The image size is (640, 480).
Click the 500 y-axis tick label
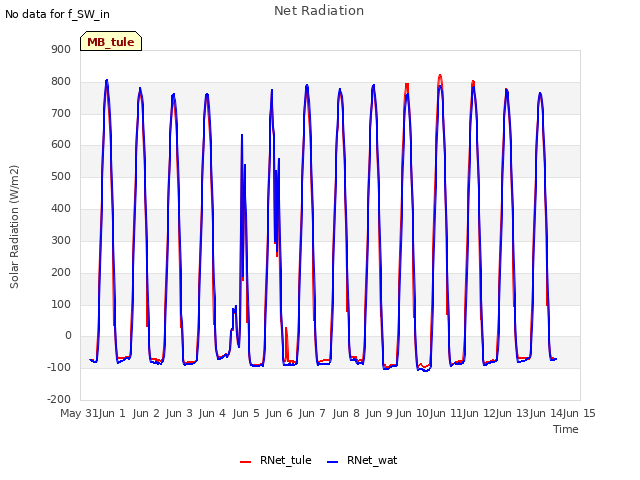(x=61, y=176)
